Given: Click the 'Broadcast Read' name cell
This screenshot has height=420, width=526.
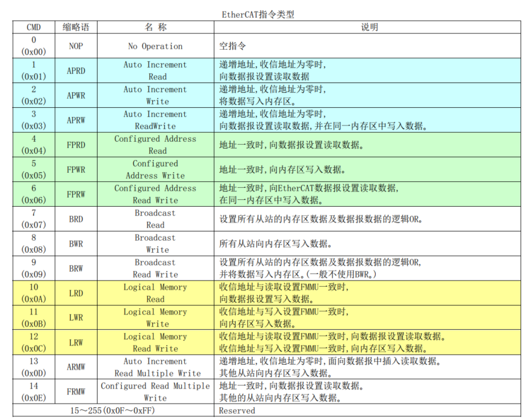Looking at the screenshot, I should click(156, 219).
